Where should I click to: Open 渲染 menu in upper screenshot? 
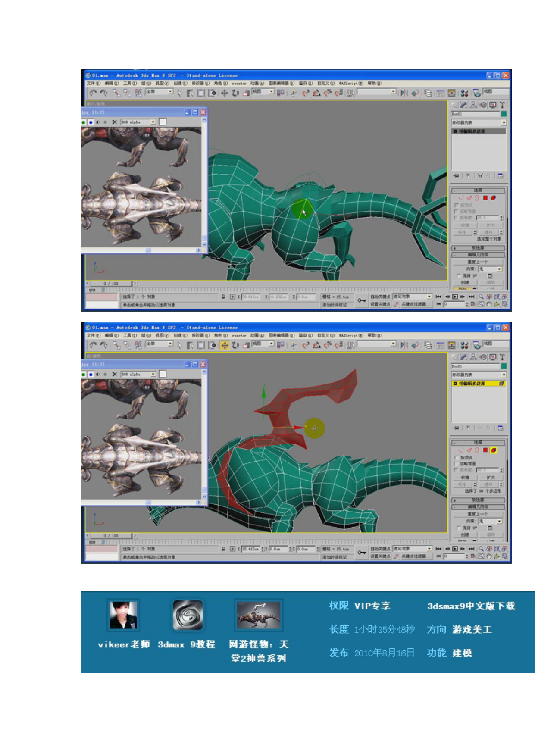tap(306, 83)
